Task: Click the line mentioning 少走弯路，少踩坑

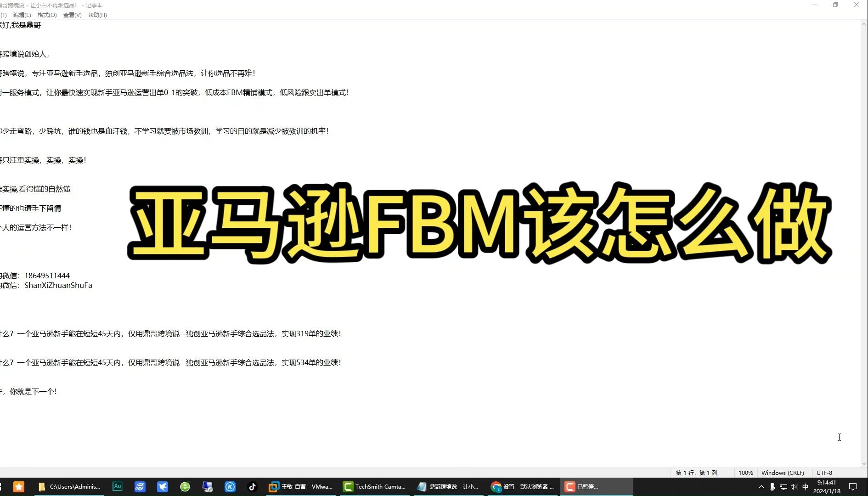Action: tap(164, 131)
